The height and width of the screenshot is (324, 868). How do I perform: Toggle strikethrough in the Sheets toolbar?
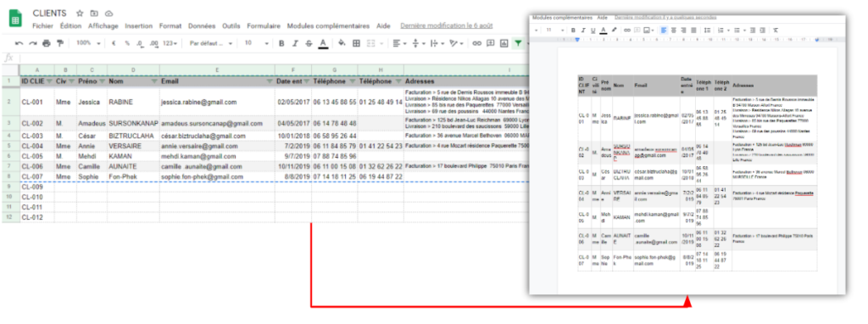pyautogui.click(x=309, y=43)
